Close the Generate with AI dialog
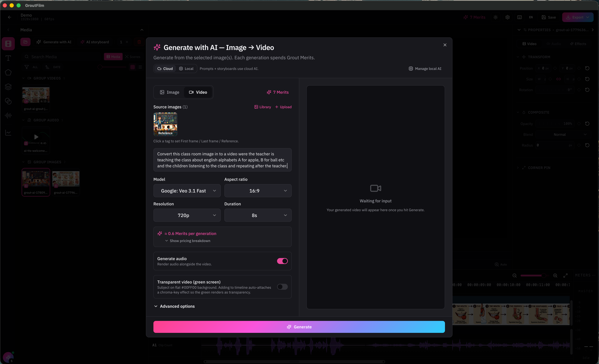The image size is (599, 364). click(445, 45)
